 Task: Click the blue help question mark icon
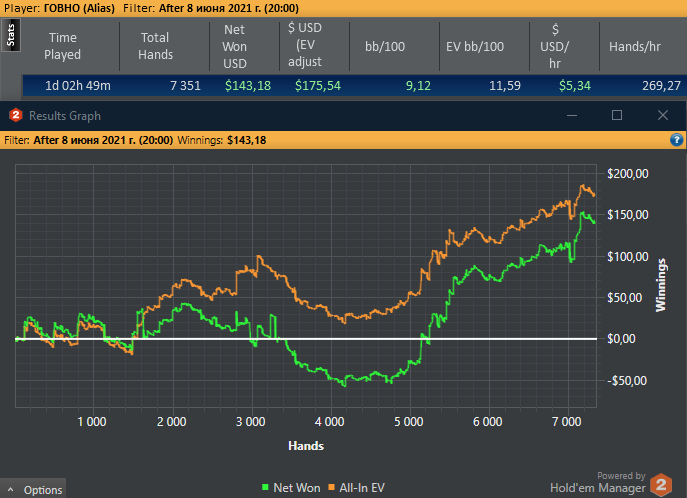[676, 140]
